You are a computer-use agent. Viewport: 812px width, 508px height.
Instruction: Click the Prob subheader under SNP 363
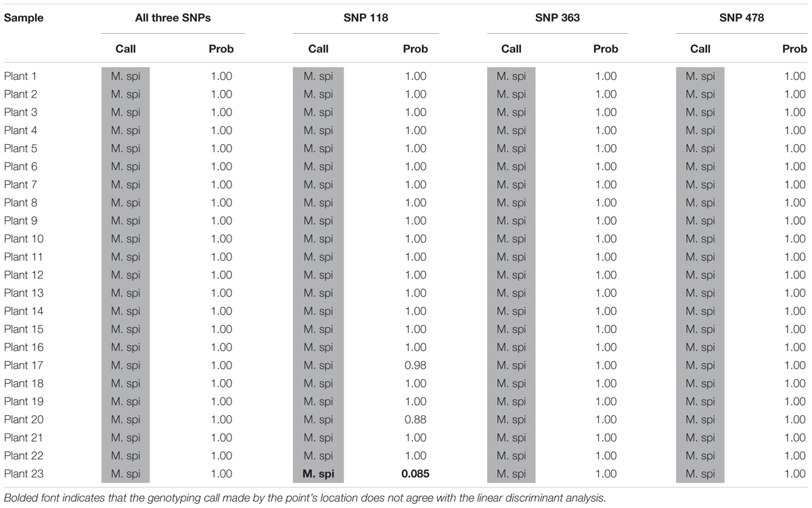[606, 49]
